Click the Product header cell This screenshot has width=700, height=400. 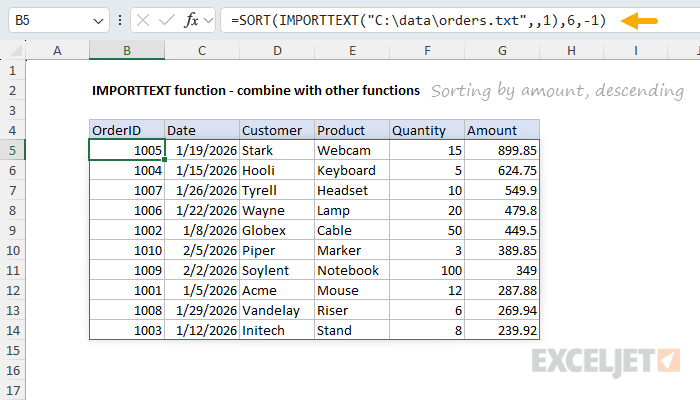click(352, 130)
